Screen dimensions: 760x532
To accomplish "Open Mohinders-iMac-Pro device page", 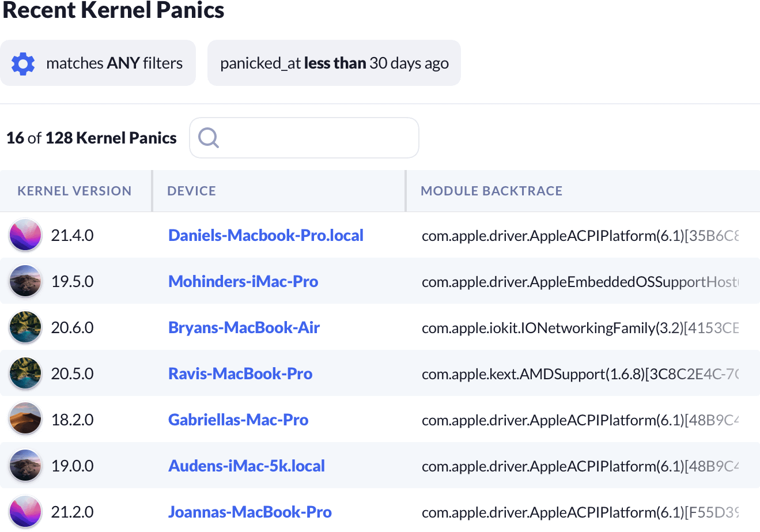I will click(x=243, y=281).
